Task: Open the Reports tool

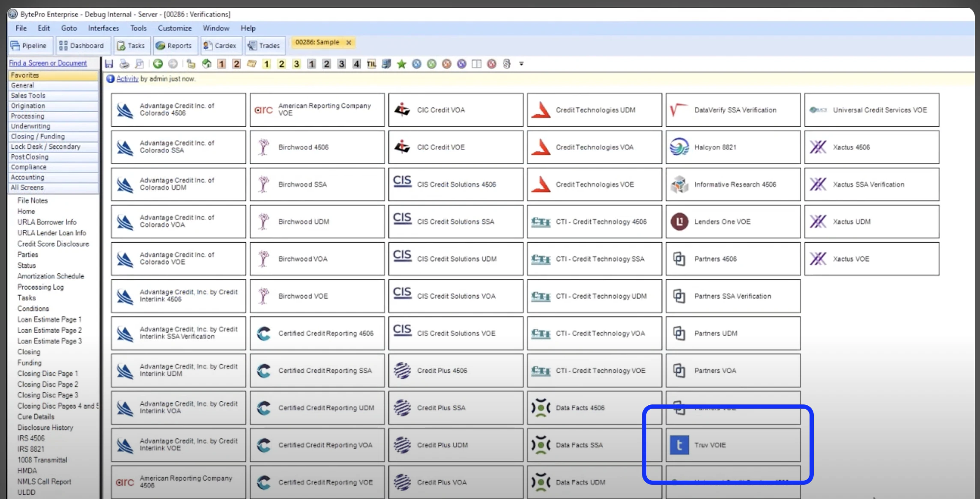Action: coord(175,45)
